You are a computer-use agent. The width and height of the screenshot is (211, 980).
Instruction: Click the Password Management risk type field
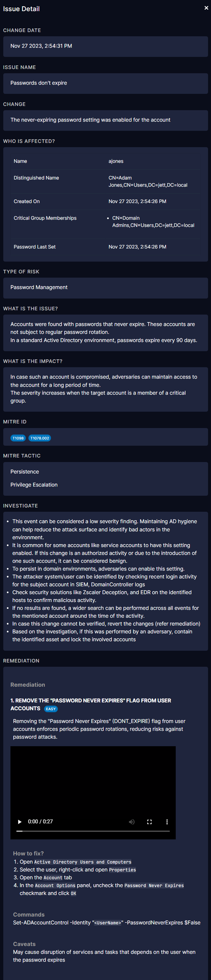pos(39,287)
